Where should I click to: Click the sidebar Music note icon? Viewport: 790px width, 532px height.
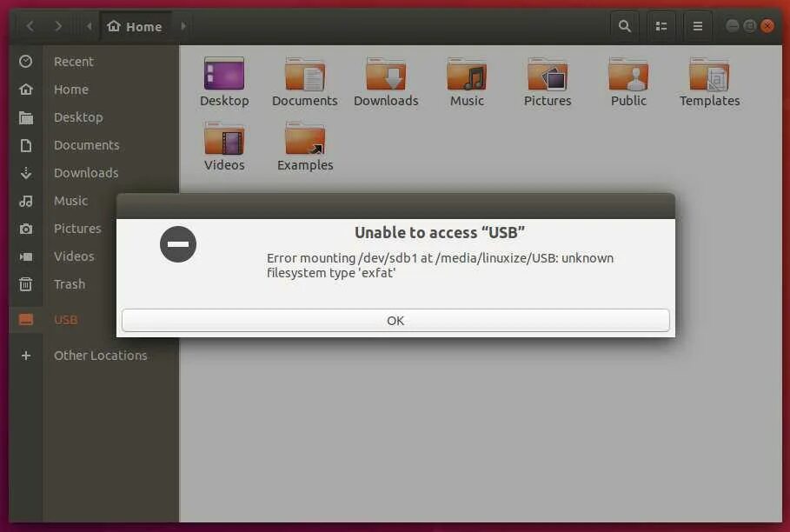[26, 201]
